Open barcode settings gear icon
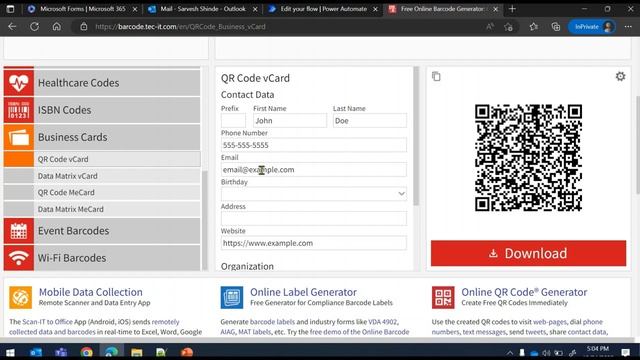This screenshot has width=640, height=360. (620, 76)
